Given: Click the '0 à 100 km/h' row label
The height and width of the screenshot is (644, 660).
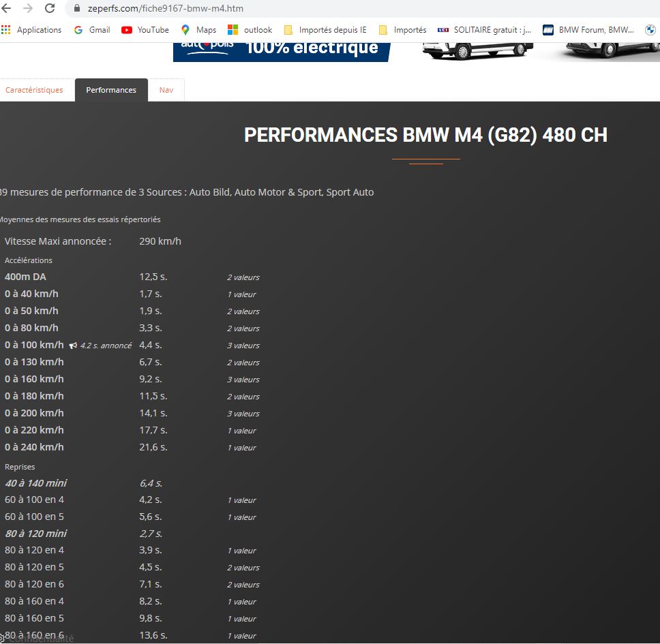Looking at the screenshot, I should pyautogui.click(x=34, y=345).
